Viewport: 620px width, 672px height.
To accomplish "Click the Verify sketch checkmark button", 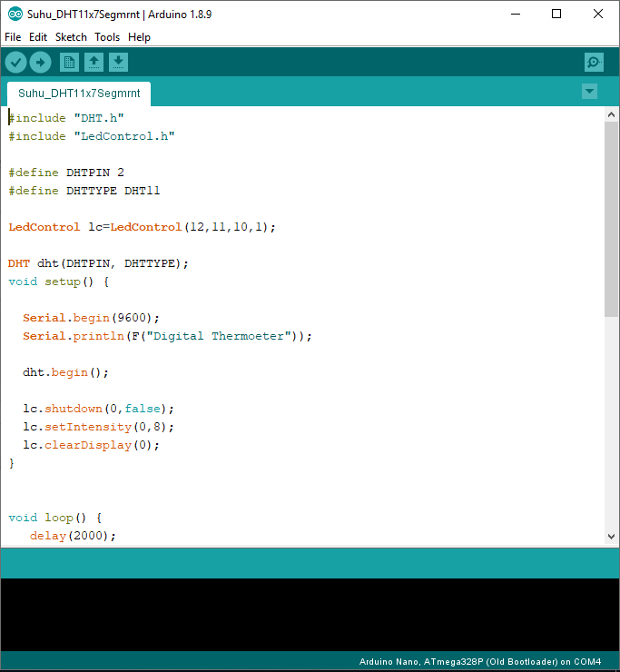I will click(x=15, y=63).
